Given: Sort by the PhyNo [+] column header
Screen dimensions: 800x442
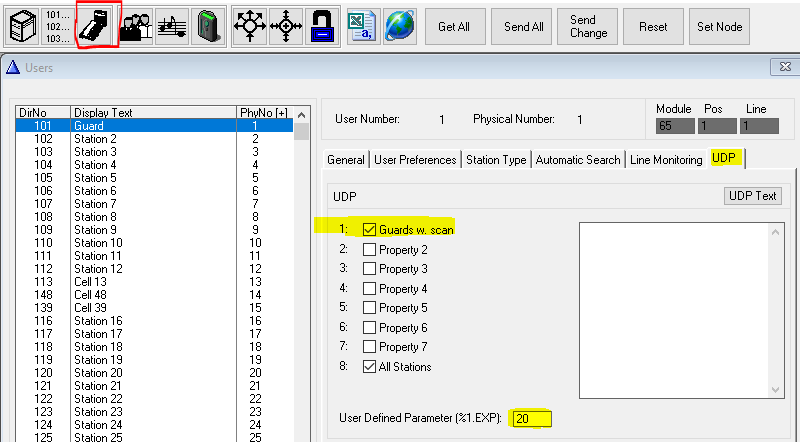Looking at the screenshot, I should [x=265, y=112].
